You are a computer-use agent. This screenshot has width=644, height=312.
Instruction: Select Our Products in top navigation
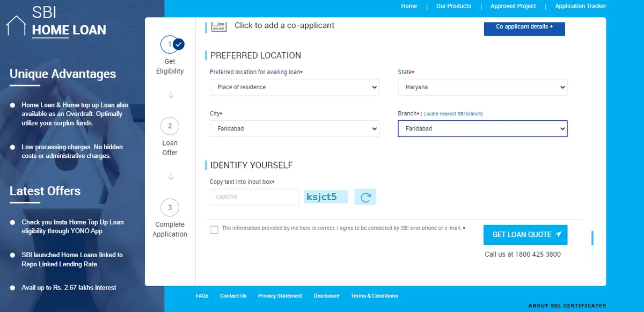(x=453, y=6)
